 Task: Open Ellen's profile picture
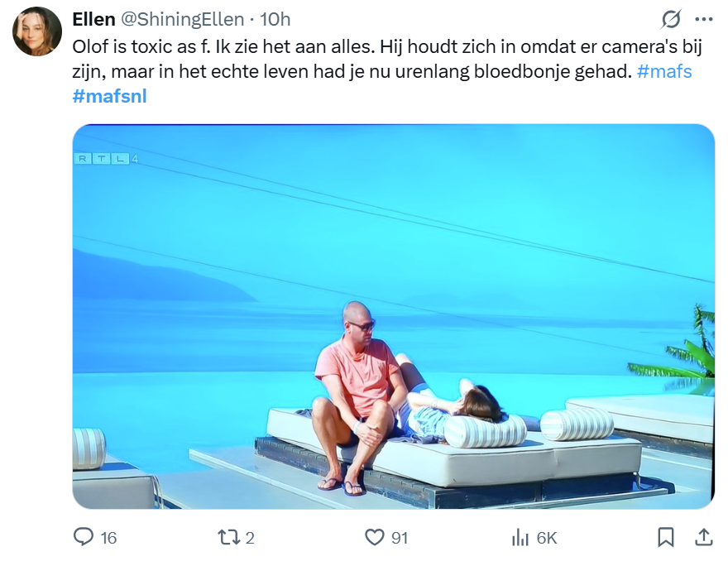pos(36,31)
